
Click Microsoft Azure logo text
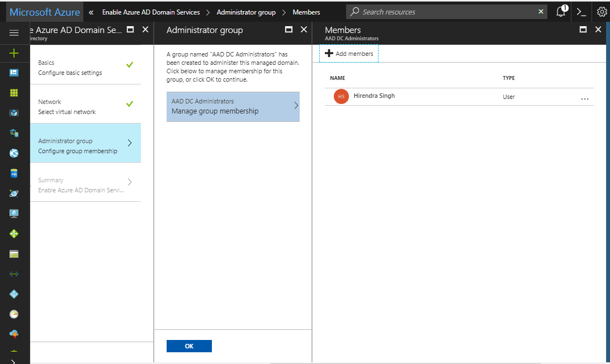[45, 12]
